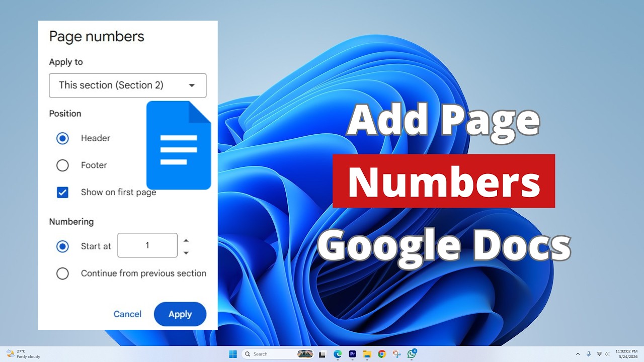
Task: Increase the Start at value with up arrow
Action: point(186,240)
